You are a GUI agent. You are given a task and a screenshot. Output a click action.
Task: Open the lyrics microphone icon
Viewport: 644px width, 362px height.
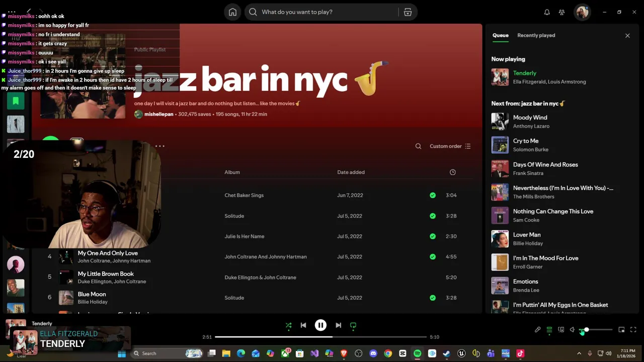(537, 330)
